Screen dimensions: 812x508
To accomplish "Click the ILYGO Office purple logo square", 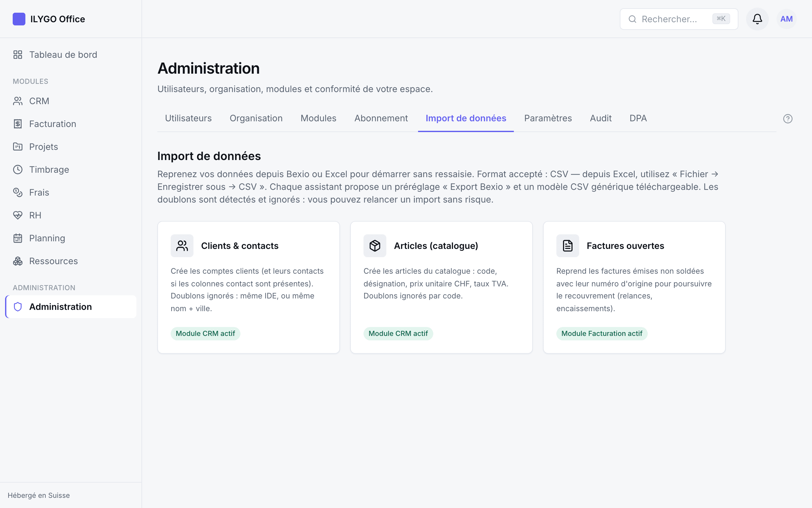I will pyautogui.click(x=19, y=19).
